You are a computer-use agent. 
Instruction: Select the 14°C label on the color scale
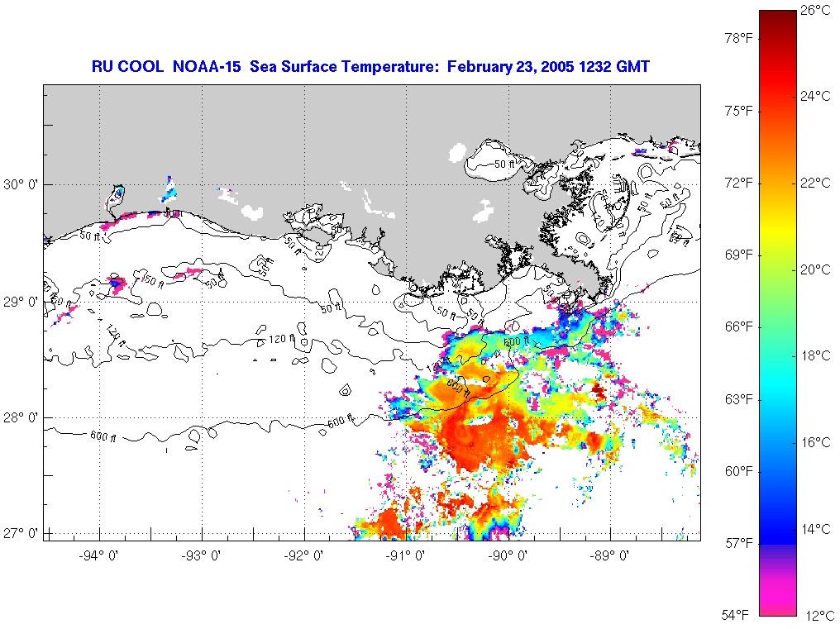815,529
